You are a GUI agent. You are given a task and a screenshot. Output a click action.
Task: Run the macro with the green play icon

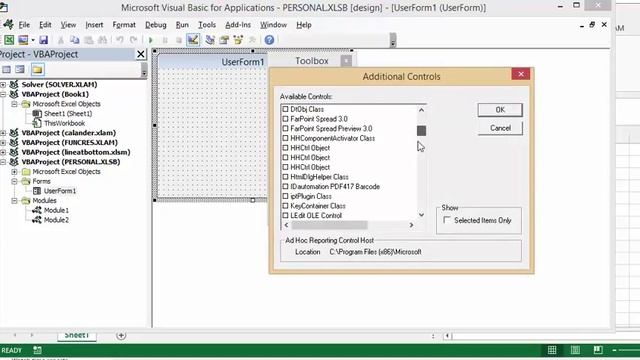pyautogui.click(x=151, y=40)
